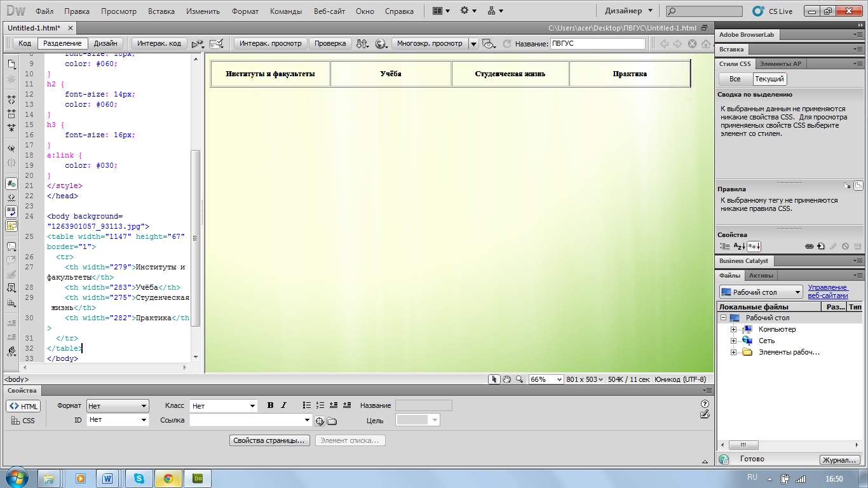Screen dimensions: 868x488
Task: Open the Команды menu
Action: pyautogui.click(x=286, y=11)
